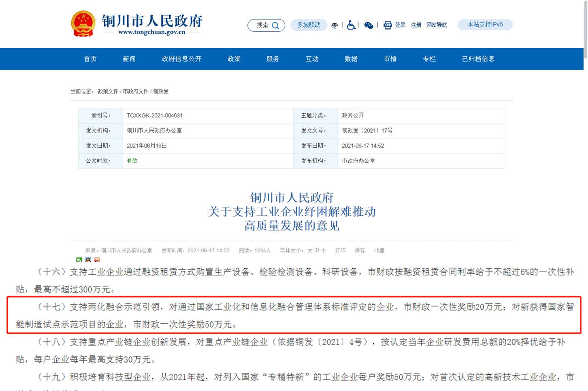
Task: Click the 2021年06月16日 issue date value
Action: click(x=147, y=146)
